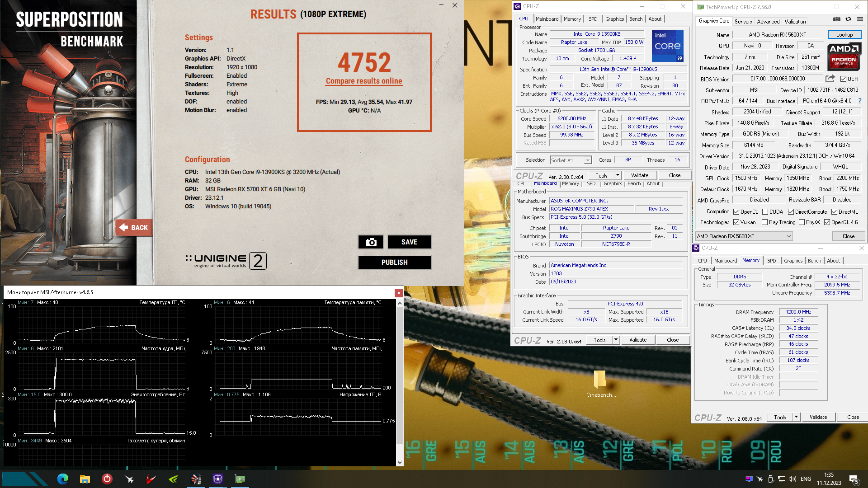This screenshot has width=868, height=488.
Task: Click the green NVIDIA taskbar icon
Action: click(174, 479)
